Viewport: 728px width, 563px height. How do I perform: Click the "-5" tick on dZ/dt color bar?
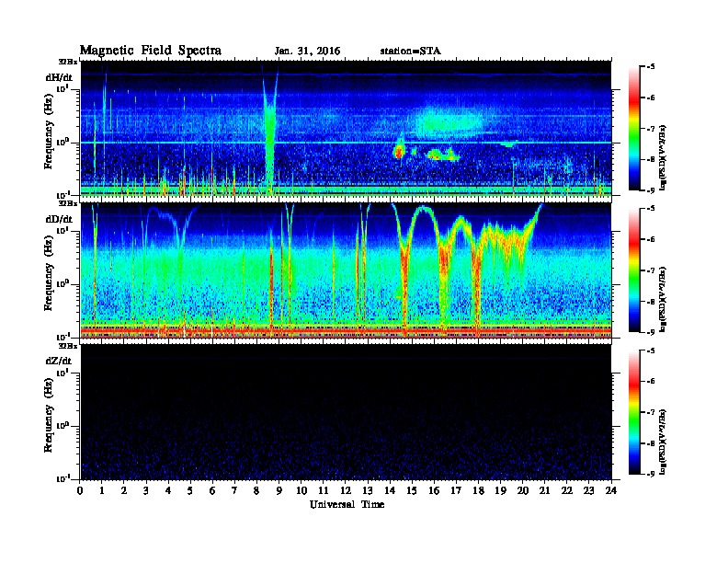tap(651, 350)
